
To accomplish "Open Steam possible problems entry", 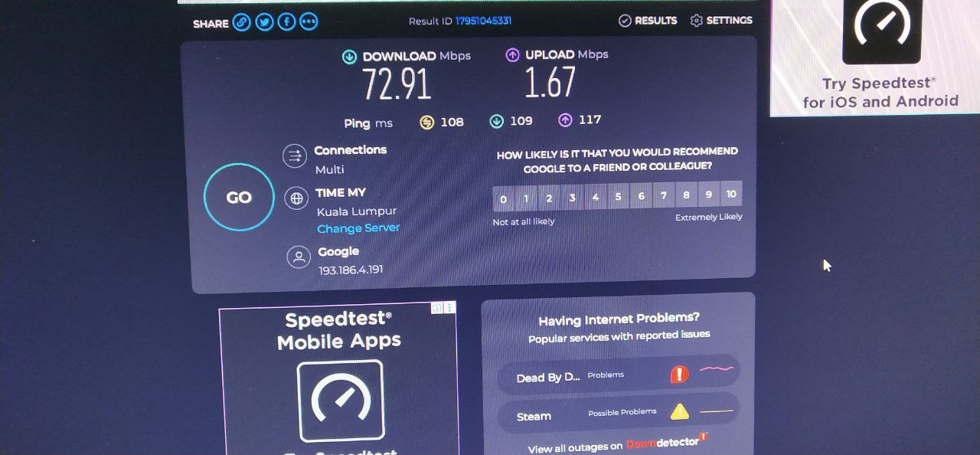I will point(619,414).
